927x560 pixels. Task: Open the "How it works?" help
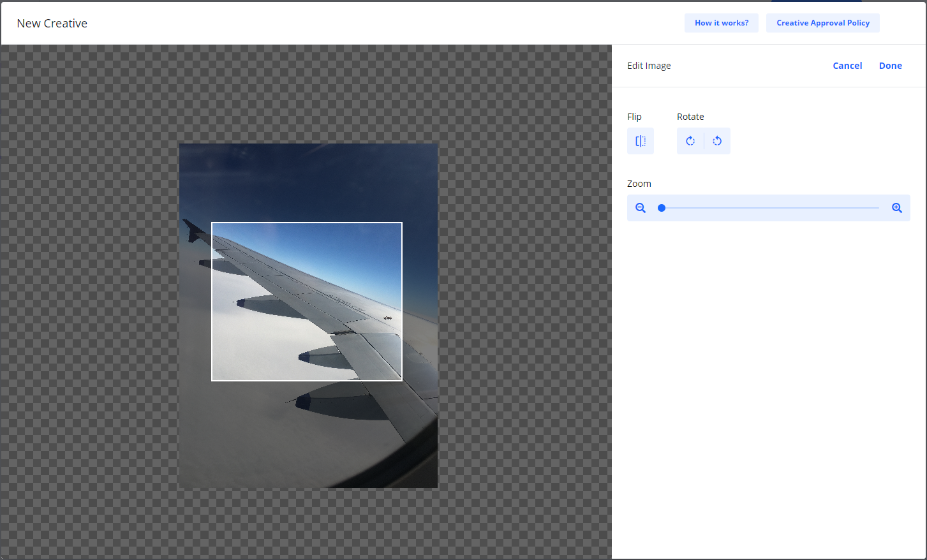click(721, 23)
